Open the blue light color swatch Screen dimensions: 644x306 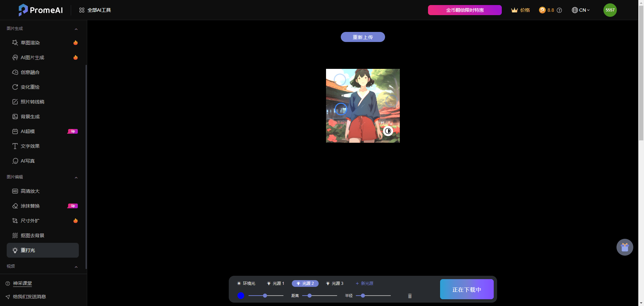point(241,296)
